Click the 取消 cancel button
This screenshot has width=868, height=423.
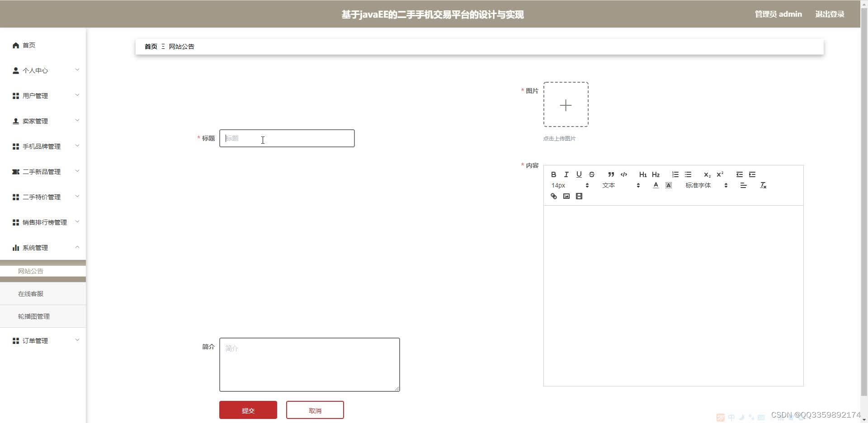[x=315, y=410]
